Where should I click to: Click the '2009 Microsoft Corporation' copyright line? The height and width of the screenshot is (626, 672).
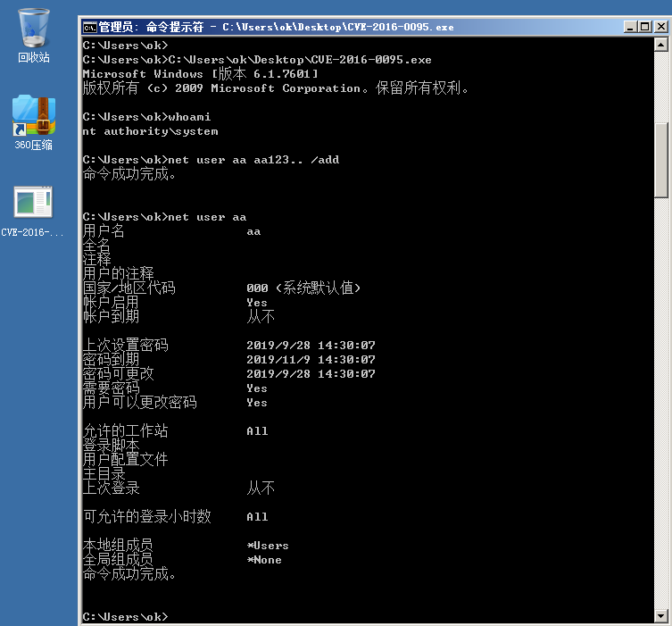point(276,88)
